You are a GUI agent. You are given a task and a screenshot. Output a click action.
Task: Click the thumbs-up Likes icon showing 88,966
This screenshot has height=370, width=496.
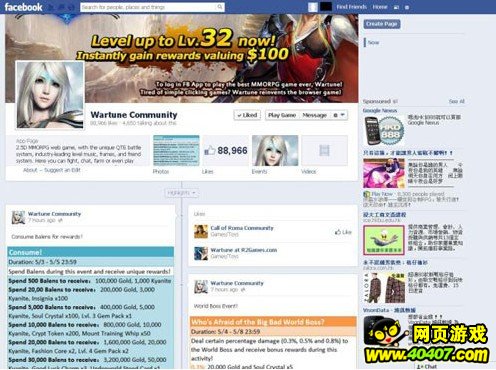pyautogui.click(x=210, y=151)
